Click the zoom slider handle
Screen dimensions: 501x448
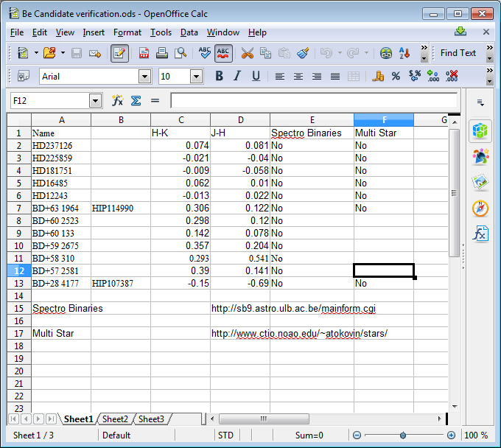(x=403, y=435)
